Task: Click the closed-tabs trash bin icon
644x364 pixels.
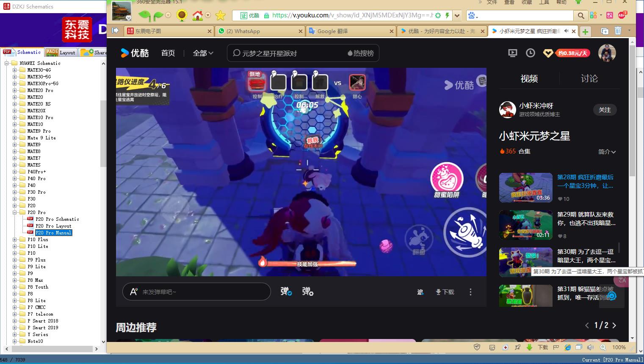Action: click(618, 31)
